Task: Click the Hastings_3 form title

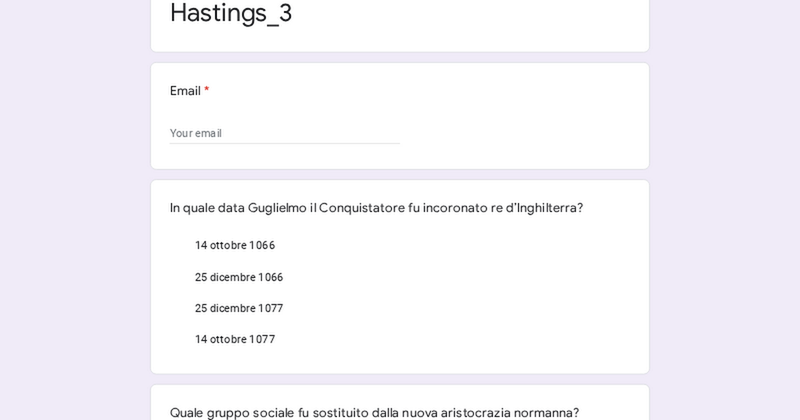Action: (231, 13)
